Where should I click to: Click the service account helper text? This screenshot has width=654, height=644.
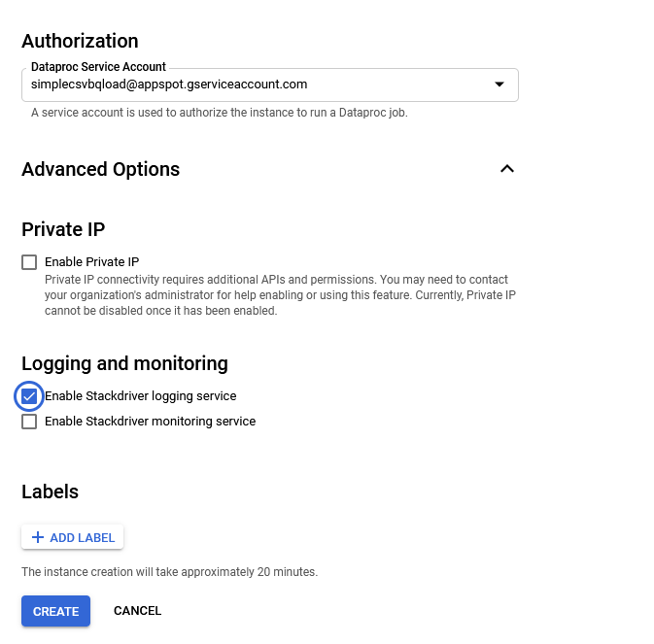tap(220, 113)
